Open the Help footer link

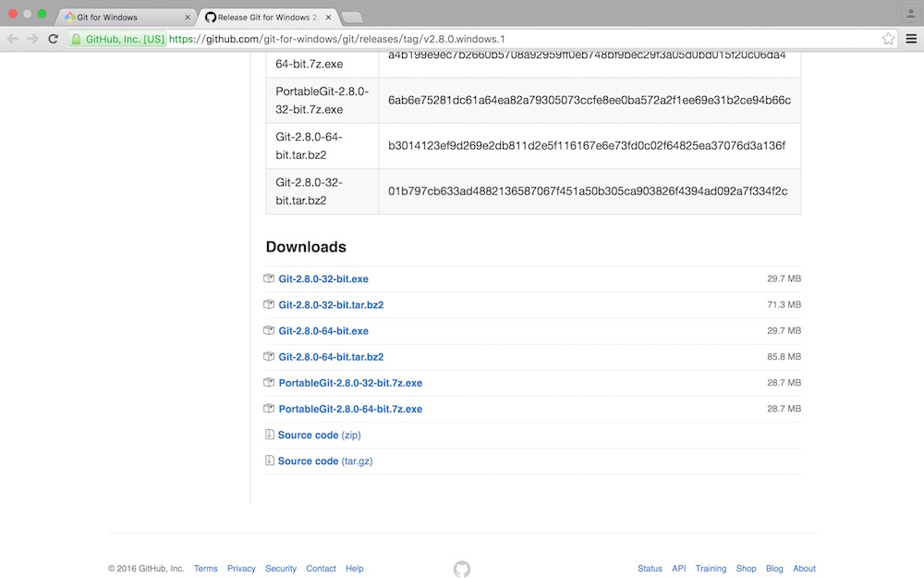coord(355,569)
